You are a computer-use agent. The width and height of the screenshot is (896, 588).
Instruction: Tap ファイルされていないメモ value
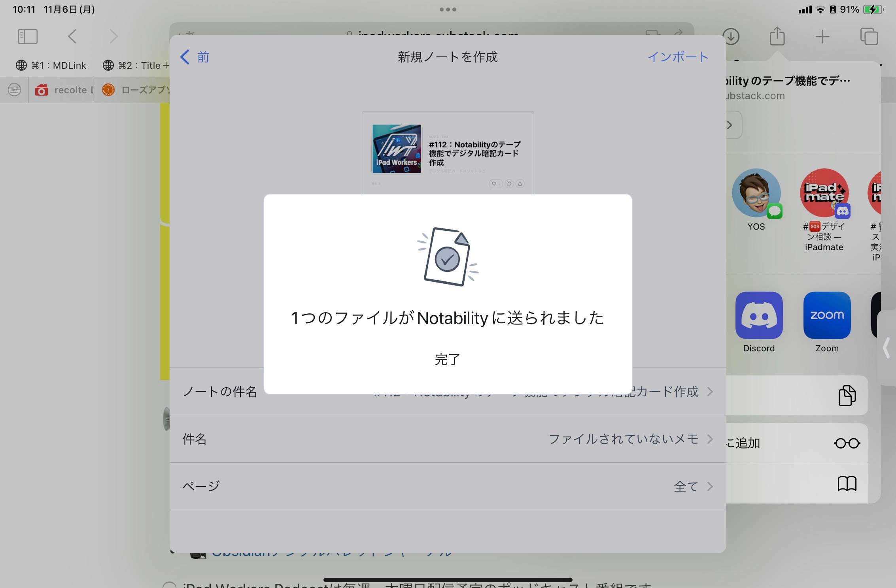point(623,439)
